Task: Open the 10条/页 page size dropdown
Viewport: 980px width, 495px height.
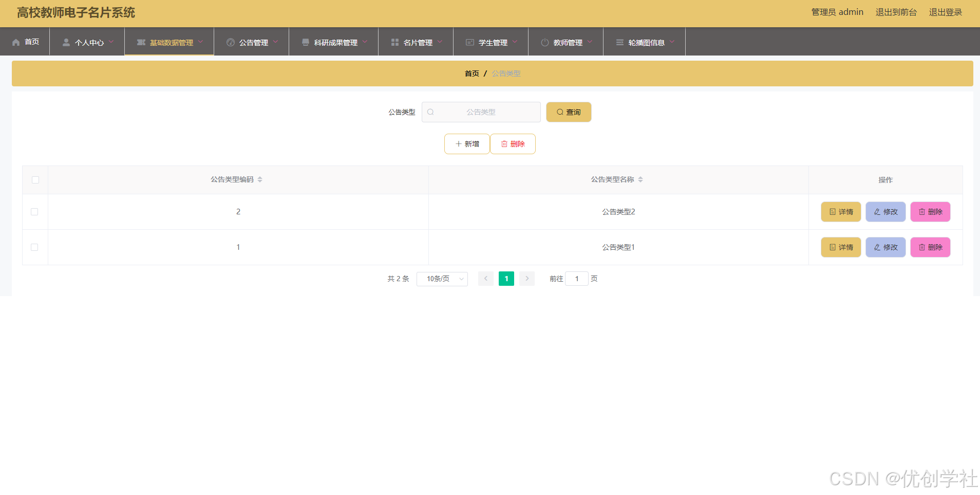Action: (442, 279)
